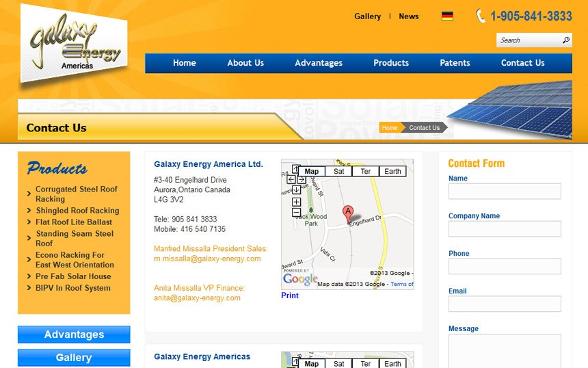Viewport: 588px width, 368px height.
Task: Click the Message text area
Action: click(505, 351)
